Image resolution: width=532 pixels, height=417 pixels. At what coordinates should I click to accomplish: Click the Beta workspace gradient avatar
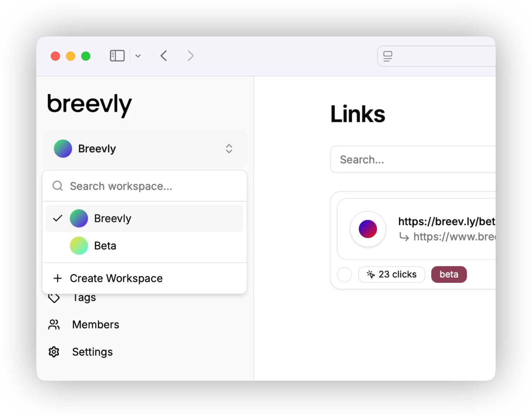click(x=79, y=246)
